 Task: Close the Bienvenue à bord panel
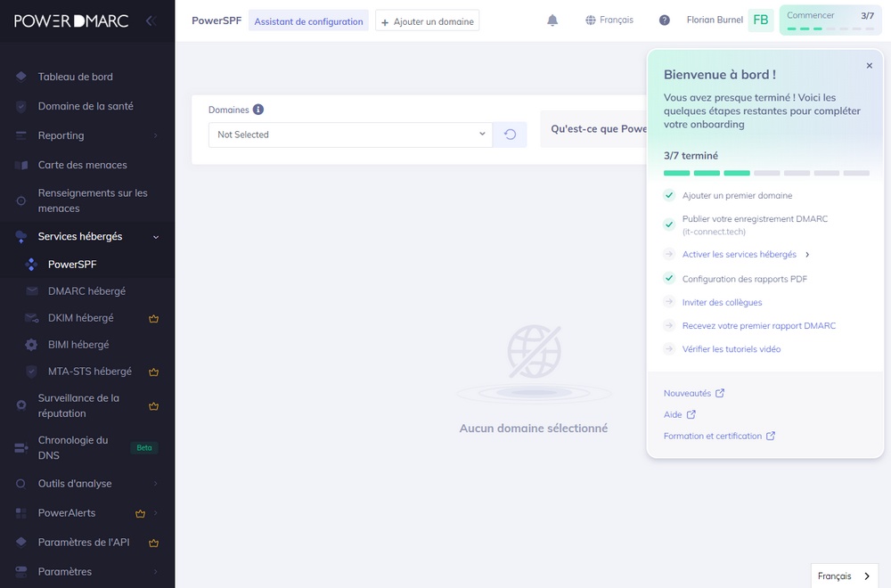869,65
